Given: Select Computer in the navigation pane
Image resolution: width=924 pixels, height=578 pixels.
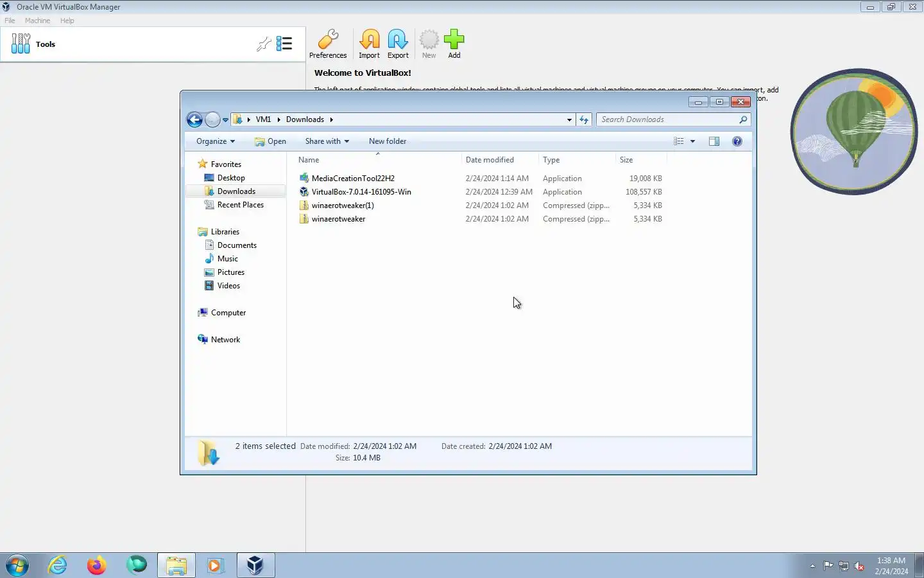Looking at the screenshot, I should tap(228, 313).
